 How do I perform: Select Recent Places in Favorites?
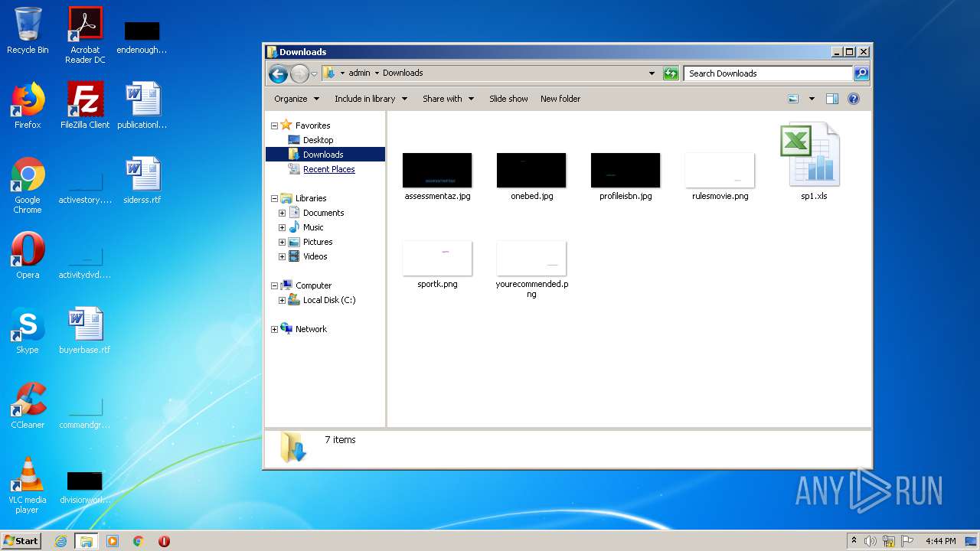[x=328, y=169]
